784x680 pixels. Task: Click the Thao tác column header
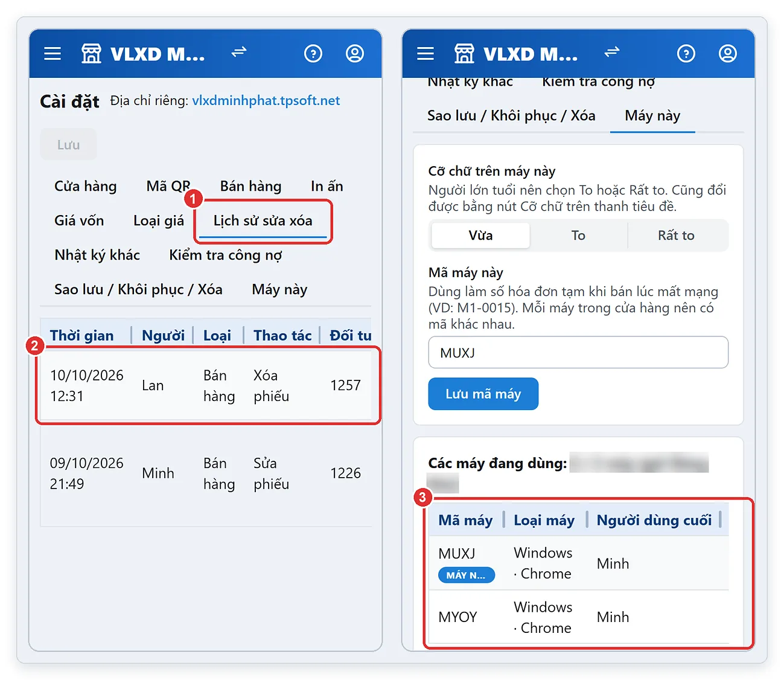(x=282, y=335)
